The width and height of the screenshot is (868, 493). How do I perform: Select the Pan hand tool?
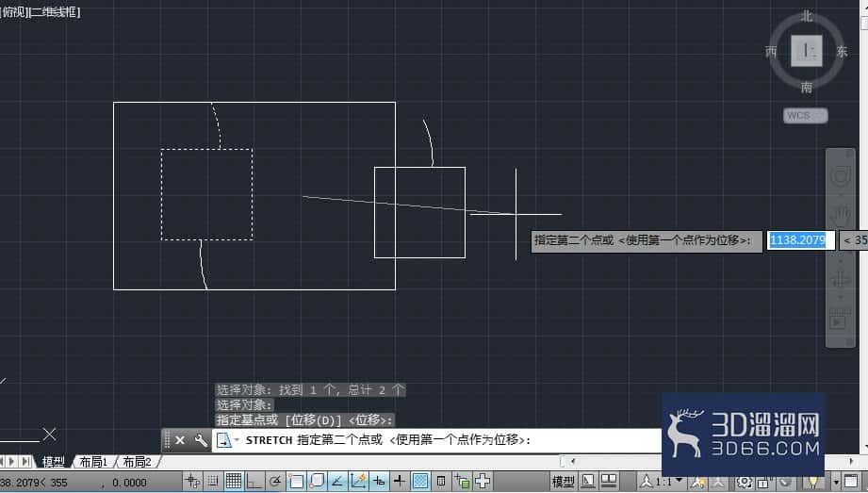tap(841, 217)
